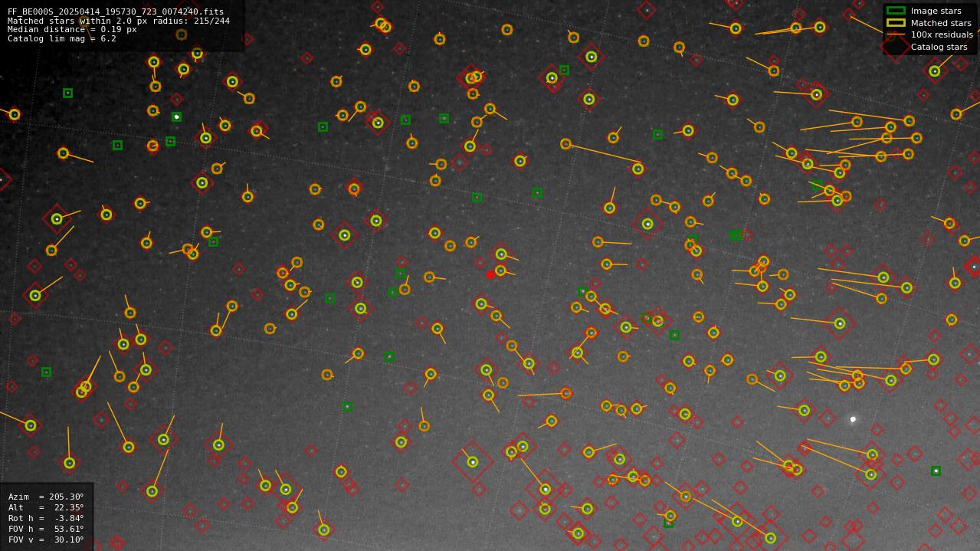Click the 'Image stars' legend label

[936, 11]
